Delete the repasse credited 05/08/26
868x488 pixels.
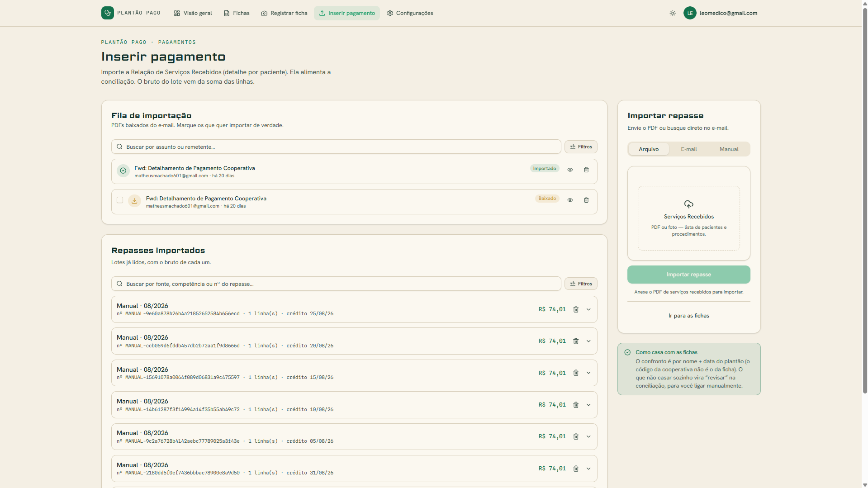(576, 436)
